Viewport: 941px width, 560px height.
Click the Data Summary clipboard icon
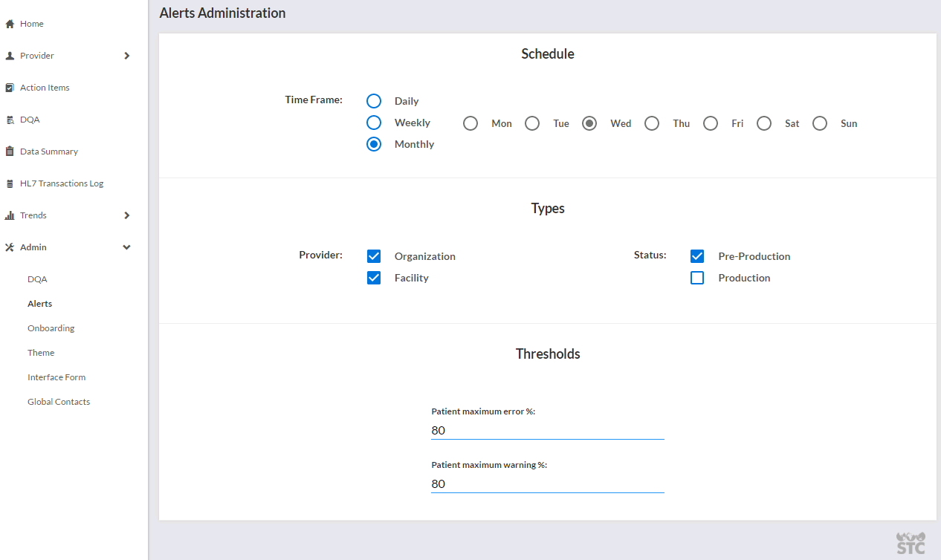pyautogui.click(x=10, y=152)
